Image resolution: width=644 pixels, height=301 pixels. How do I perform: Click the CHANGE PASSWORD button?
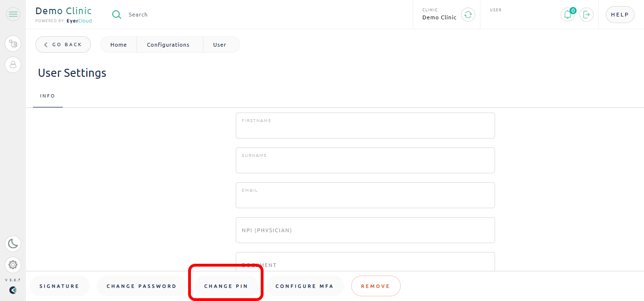coord(141,286)
